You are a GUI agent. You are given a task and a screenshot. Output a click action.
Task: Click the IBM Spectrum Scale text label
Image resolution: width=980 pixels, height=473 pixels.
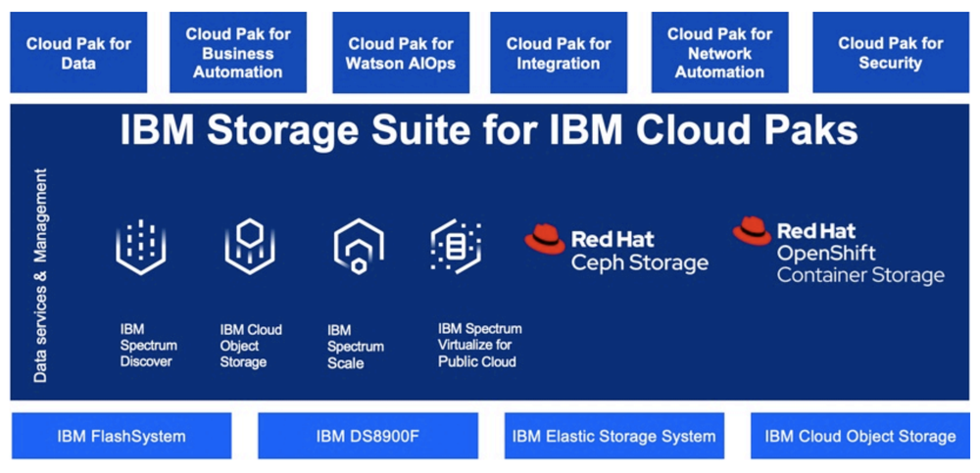(x=356, y=346)
